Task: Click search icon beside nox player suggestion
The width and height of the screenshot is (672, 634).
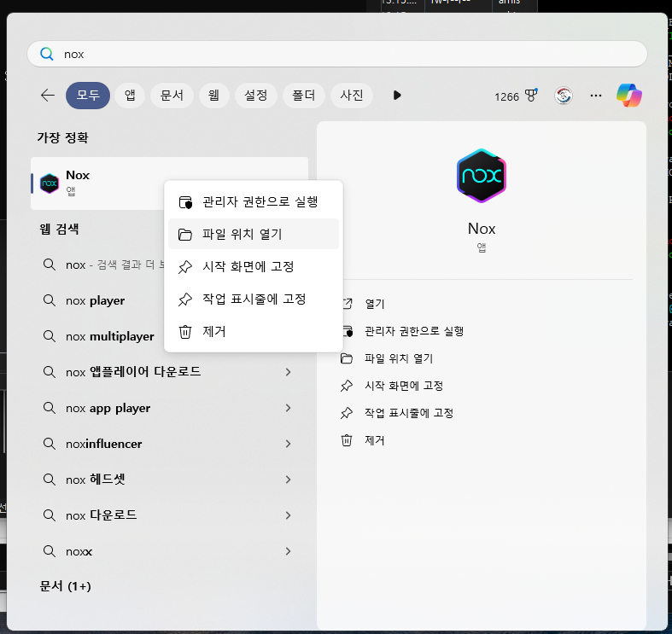Action: click(50, 300)
